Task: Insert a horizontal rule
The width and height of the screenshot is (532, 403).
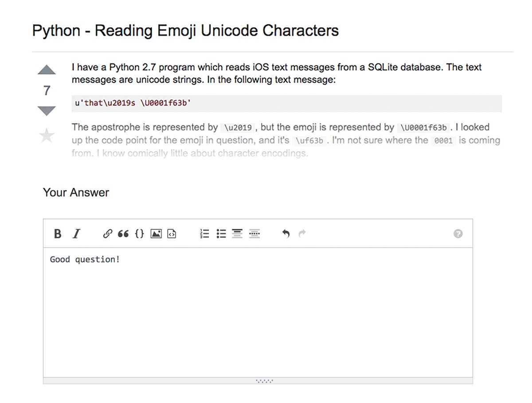Action: (254, 234)
